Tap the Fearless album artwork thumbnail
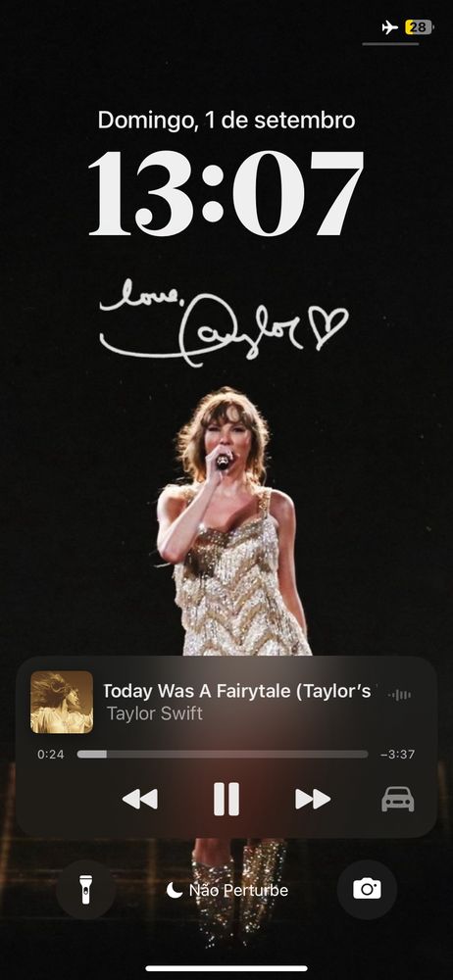The image size is (453, 980). pyautogui.click(x=62, y=702)
